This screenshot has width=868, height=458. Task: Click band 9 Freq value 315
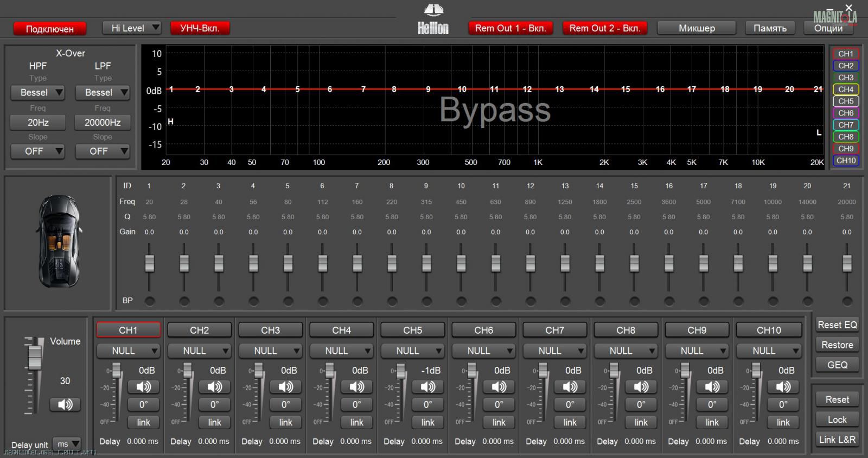click(426, 202)
